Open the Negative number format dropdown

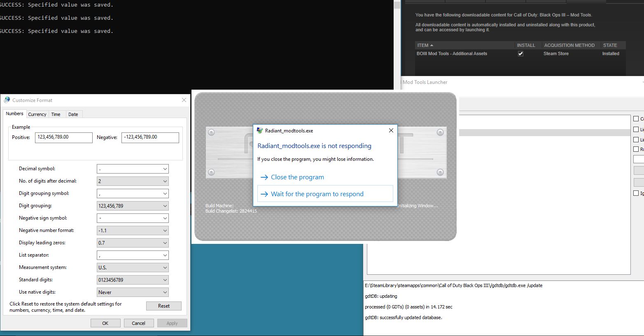point(133,230)
